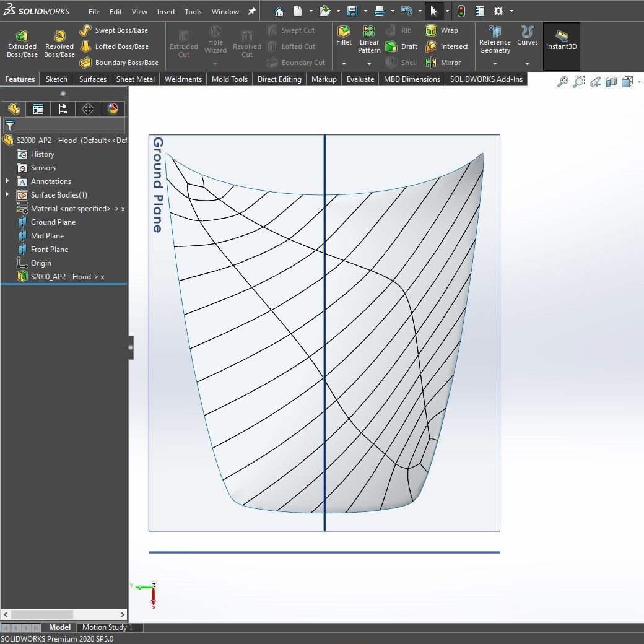644x644 pixels.
Task: Choose Lofted Boss/Base
Action: point(114,46)
